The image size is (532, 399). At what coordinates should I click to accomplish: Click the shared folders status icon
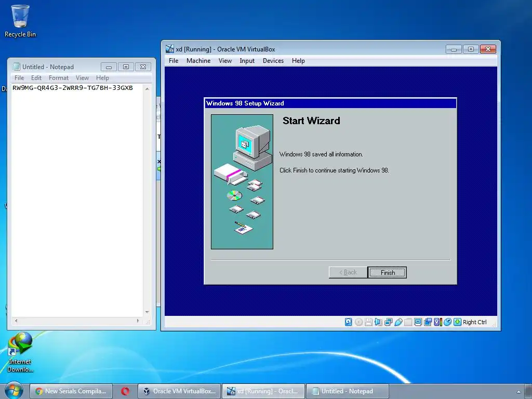click(408, 322)
